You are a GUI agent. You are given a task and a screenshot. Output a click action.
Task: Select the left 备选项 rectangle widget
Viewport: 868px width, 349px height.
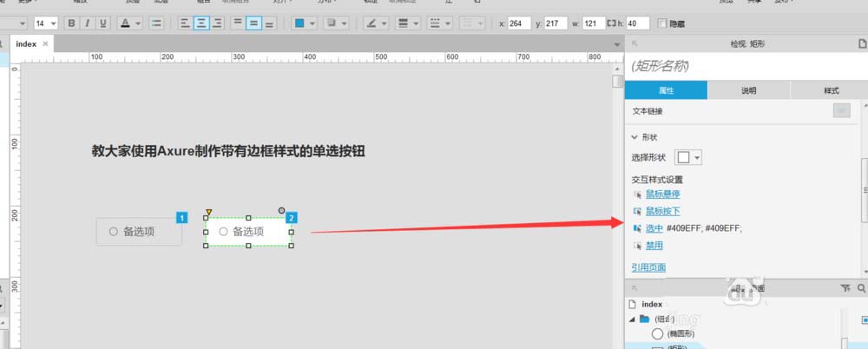[x=139, y=232]
